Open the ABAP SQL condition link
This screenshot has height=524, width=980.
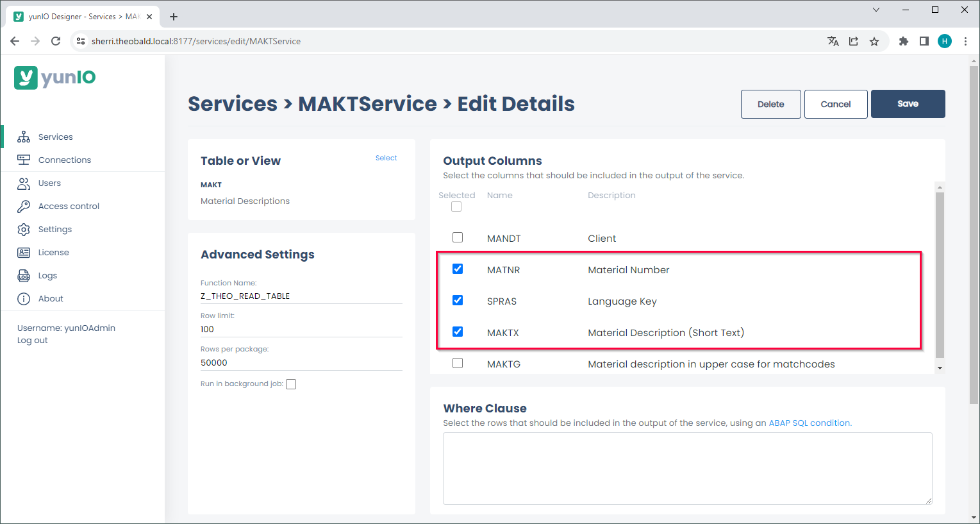click(x=810, y=423)
